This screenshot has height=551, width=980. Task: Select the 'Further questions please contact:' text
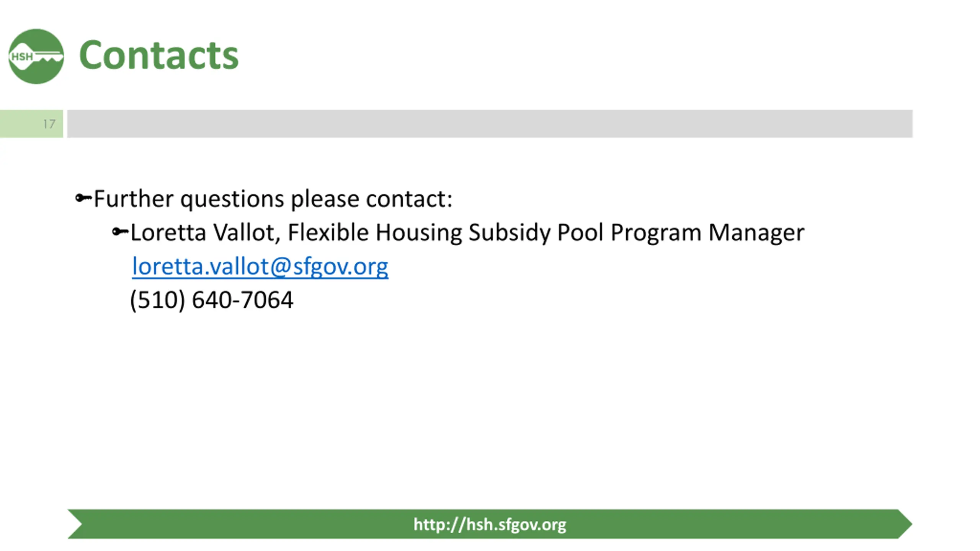click(x=273, y=199)
